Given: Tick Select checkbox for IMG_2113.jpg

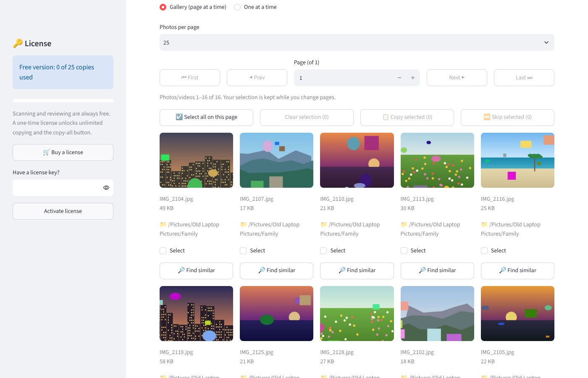Looking at the screenshot, I should coord(404,251).
